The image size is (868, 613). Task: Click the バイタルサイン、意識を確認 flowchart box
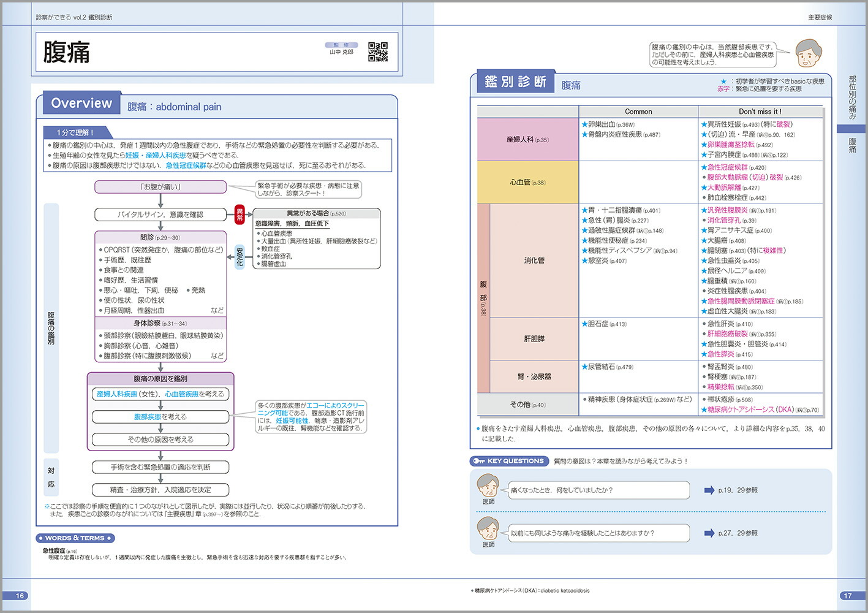pyautogui.click(x=160, y=215)
